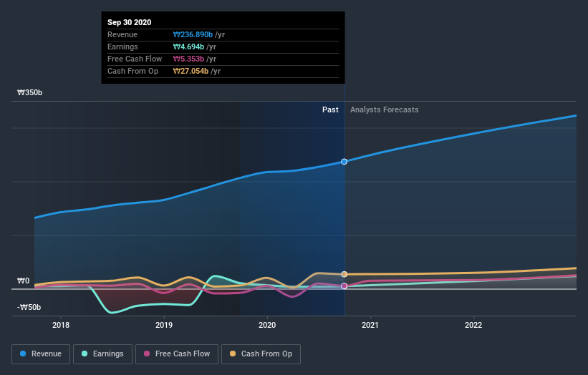
Task: Click the ₩236.890b revenue value in tooltip
Action: coord(193,34)
